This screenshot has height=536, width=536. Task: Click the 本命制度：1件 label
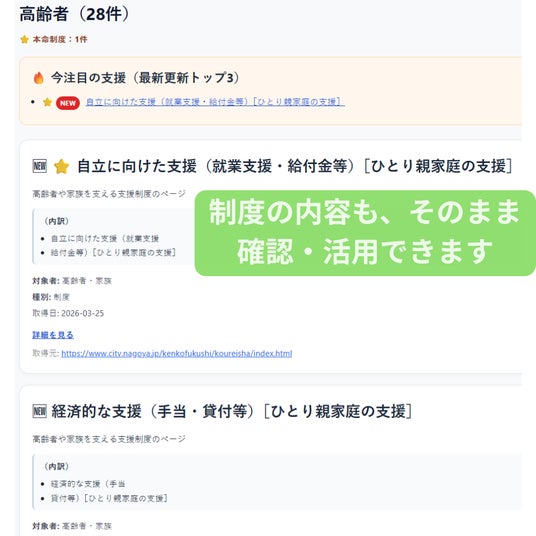pyautogui.click(x=60, y=39)
